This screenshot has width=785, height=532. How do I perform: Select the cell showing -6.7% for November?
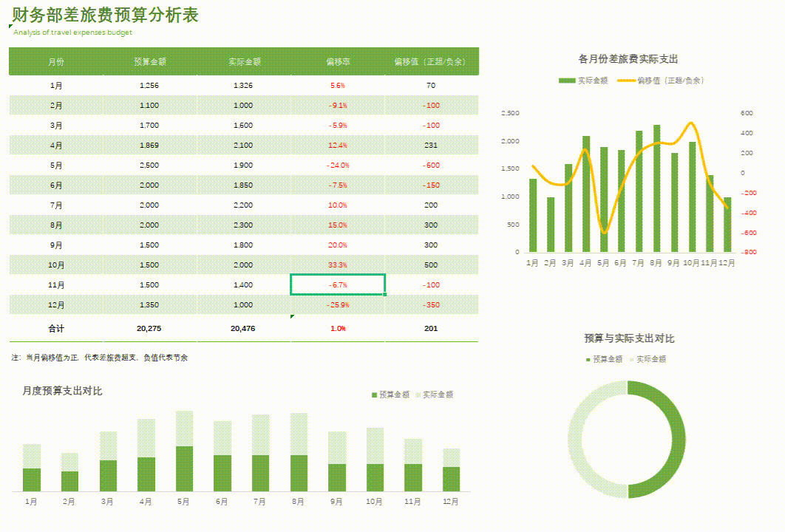click(338, 284)
